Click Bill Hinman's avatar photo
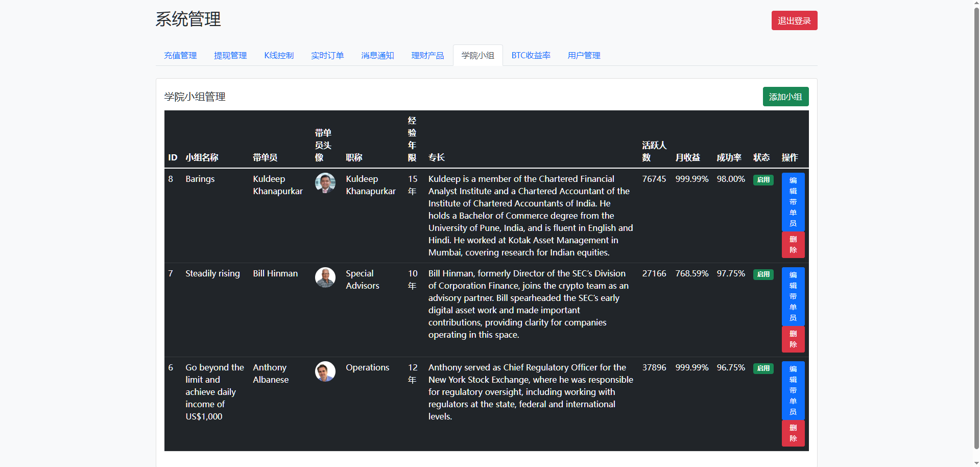The image size is (980, 467). pos(325,277)
